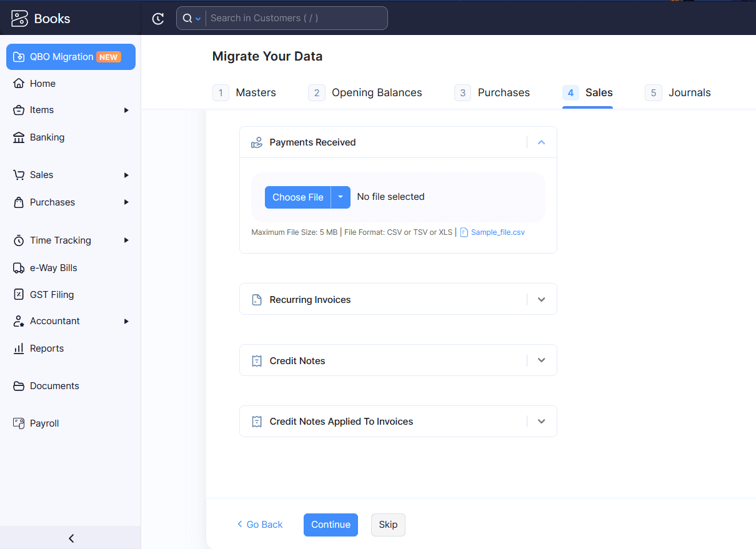Viewport: 756px width, 549px height.
Task: Switch to the Masters tab
Action: [x=256, y=92]
